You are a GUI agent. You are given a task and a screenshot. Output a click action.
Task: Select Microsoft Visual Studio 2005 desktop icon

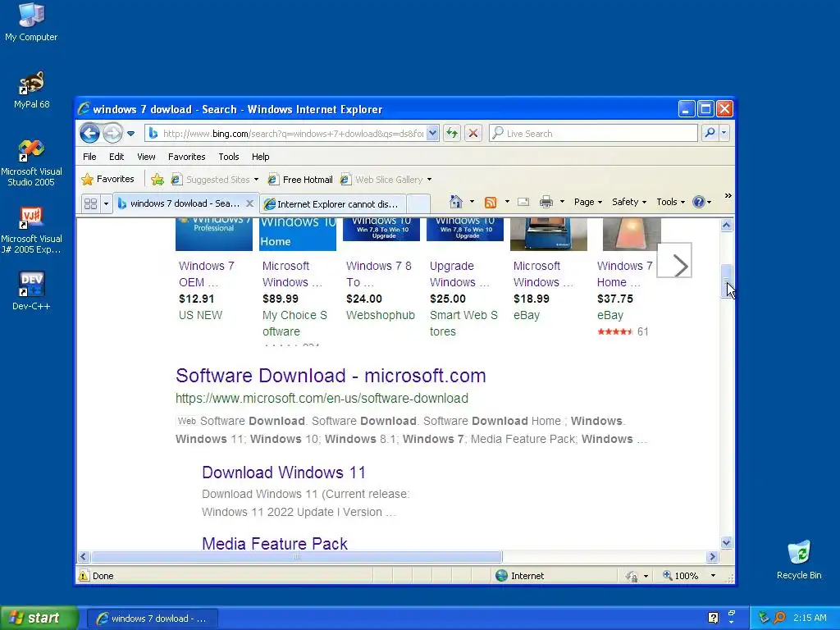tap(31, 163)
